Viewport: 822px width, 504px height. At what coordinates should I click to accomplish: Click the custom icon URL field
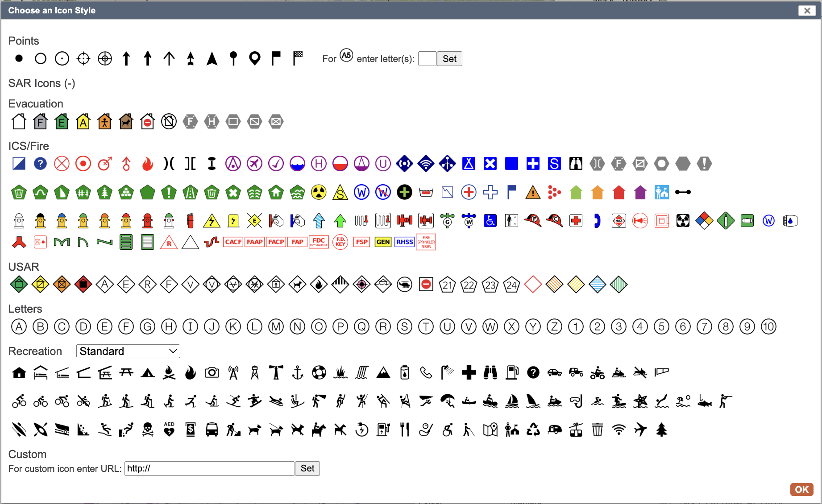(x=209, y=469)
